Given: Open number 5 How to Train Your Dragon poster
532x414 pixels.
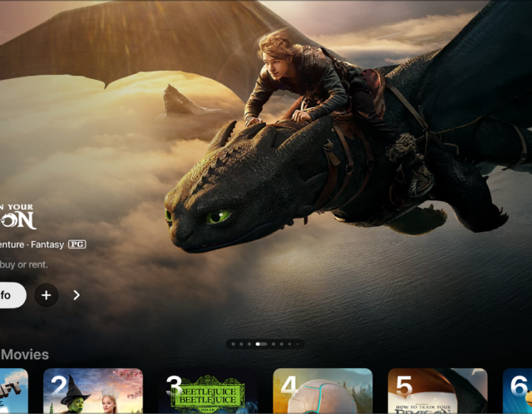Looking at the screenshot, I should click(437, 391).
